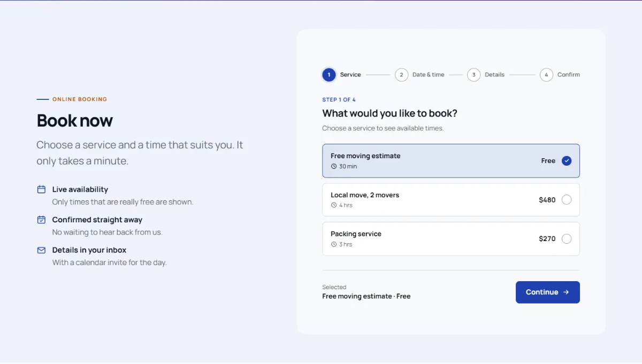Click the clock icon next to 3 hrs
This screenshot has width=642, height=364.
click(334, 244)
